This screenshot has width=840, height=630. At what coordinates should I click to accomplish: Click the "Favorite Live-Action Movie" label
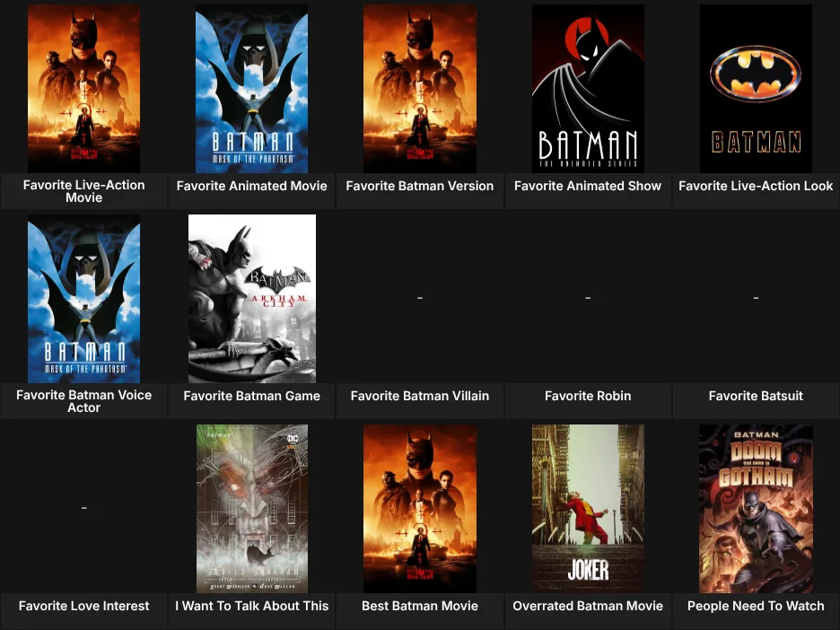pos(84,191)
